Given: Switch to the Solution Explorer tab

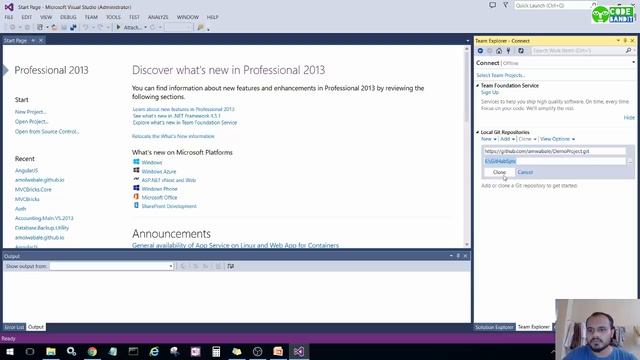Looking at the screenshot, I should click(x=494, y=327).
